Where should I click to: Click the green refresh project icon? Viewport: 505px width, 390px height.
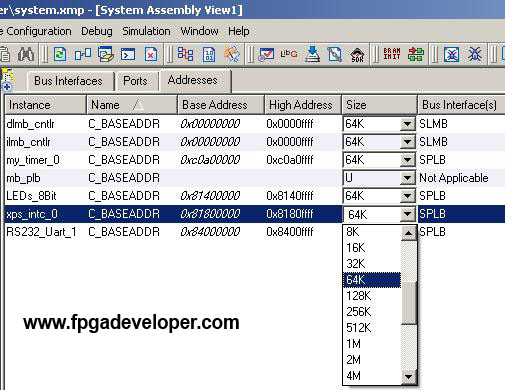tap(60, 54)
